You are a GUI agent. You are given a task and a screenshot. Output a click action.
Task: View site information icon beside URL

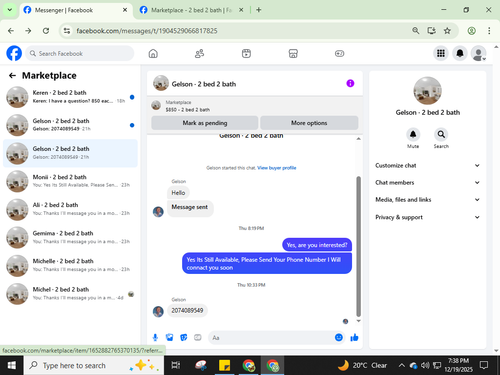(67, 31)
